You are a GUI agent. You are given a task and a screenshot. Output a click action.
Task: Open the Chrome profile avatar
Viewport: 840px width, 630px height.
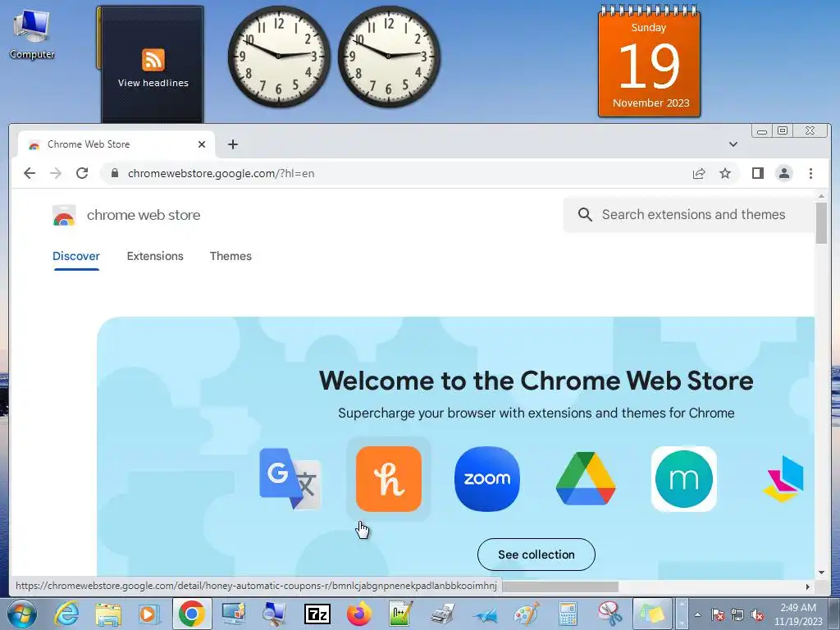pos(784,173)
